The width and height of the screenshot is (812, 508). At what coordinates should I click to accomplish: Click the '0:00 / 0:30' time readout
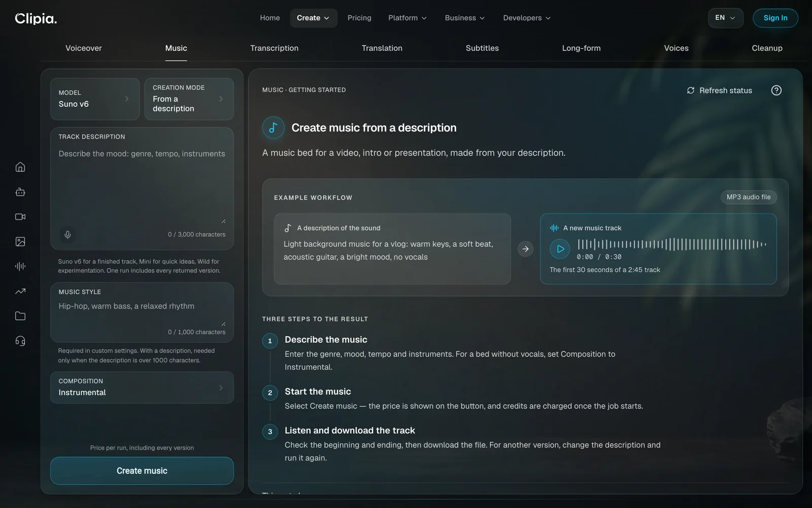coord(599,257)
